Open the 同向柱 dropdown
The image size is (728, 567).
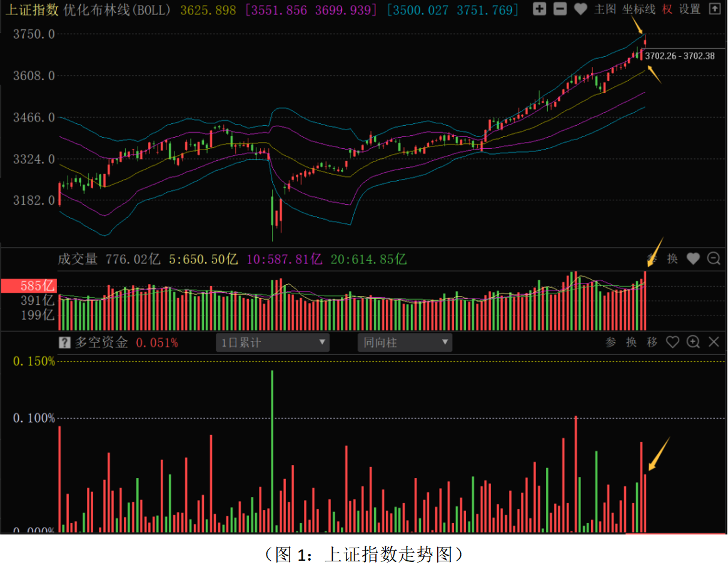(405, 342)
